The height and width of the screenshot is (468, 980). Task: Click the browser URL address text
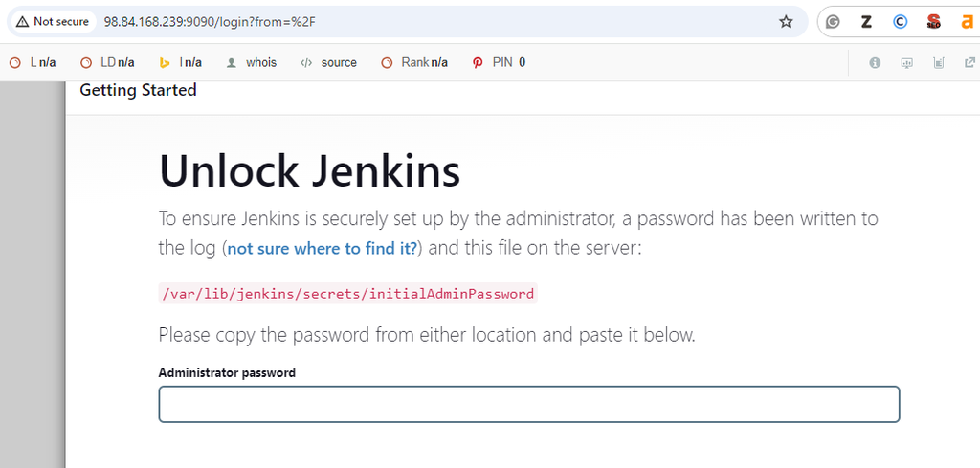tap(210, 22)
